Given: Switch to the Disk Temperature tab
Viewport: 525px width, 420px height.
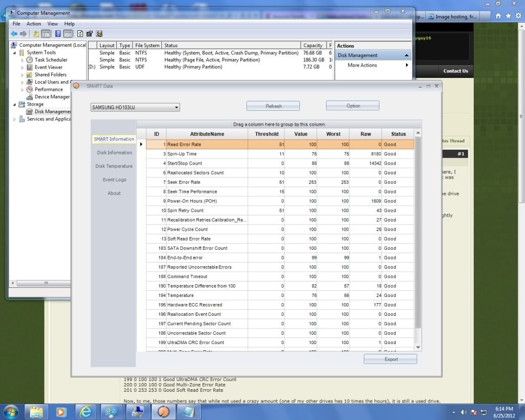Looking at the screenshot, I should point(114,166).
